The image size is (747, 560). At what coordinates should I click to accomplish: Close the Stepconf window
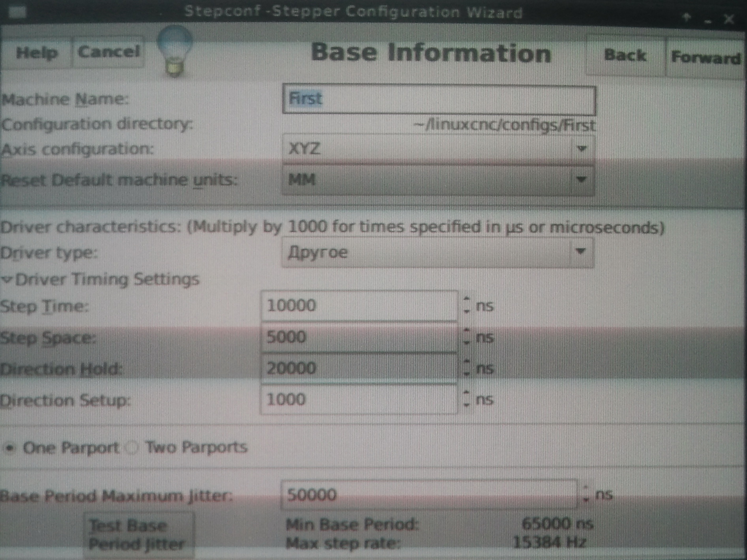click(x=729, y=18)
